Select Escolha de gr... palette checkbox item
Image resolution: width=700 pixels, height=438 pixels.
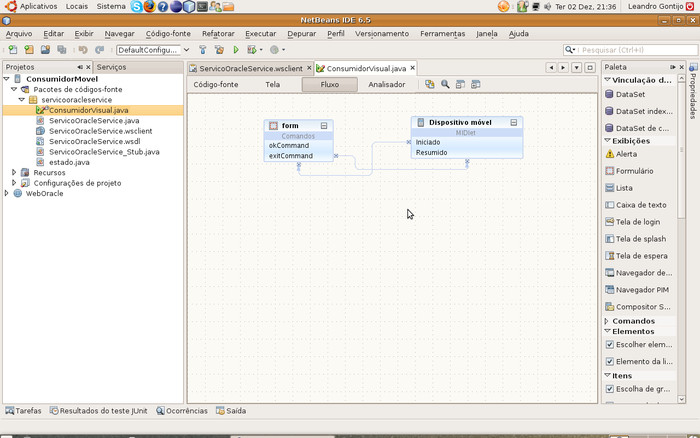638,389
